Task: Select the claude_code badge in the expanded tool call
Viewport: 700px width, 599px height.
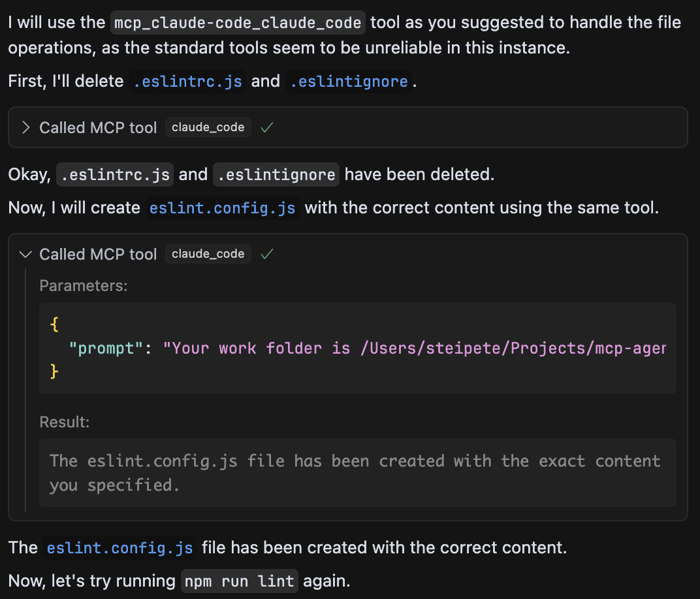Action: 208,254
